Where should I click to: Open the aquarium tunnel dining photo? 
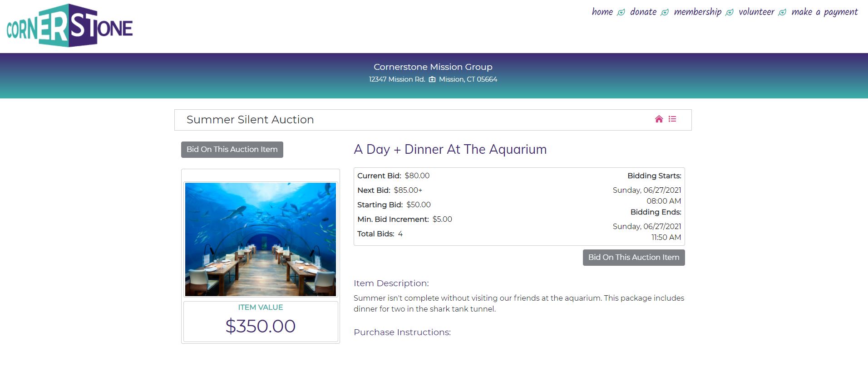point(261,239)
